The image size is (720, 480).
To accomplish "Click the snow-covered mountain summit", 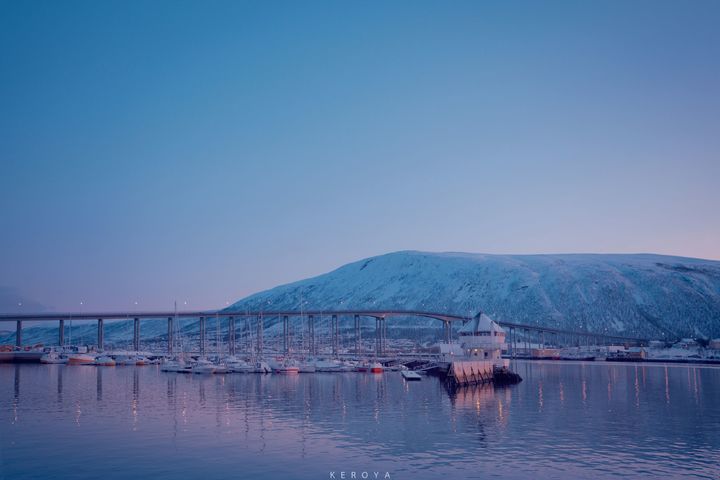I will click(x=420, y=257).
